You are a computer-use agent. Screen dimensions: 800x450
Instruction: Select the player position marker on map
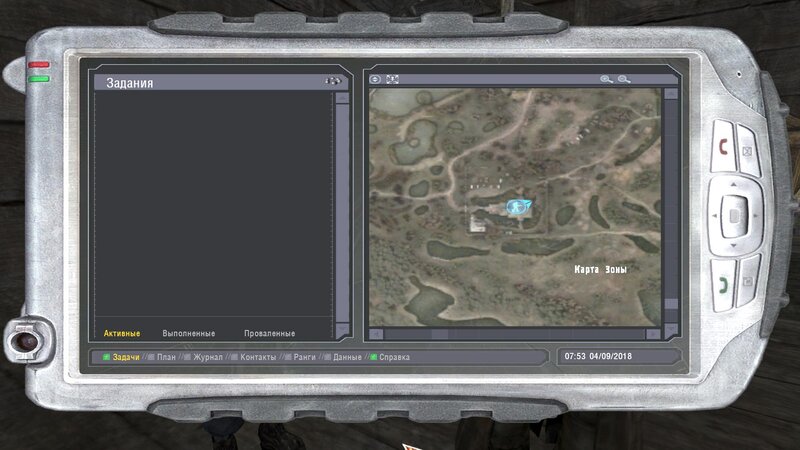point(518,206)
